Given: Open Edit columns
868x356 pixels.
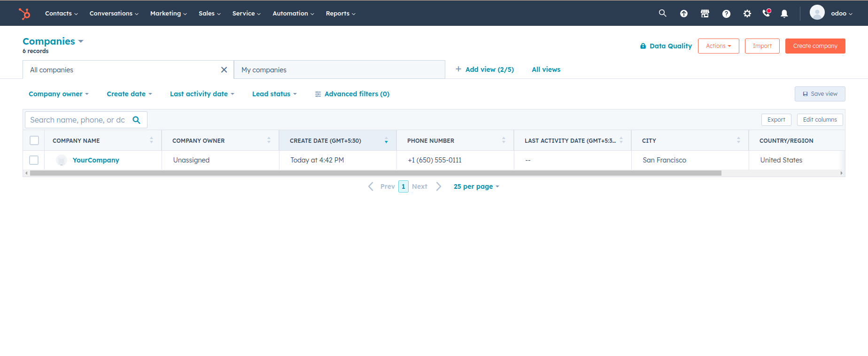Looking at the screenshot, I should coord(820,120).
